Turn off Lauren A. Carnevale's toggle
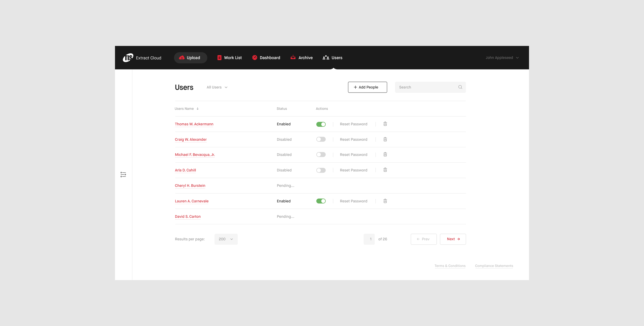 click(321, 201)
